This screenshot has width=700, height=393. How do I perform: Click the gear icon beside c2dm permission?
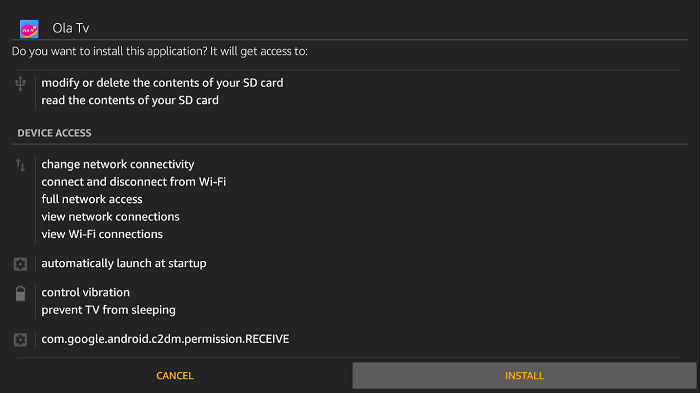(20, 340)
